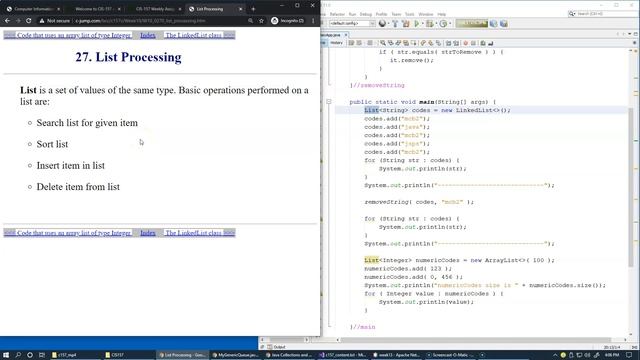Close the List Processing browser tab
The image size is (640, 360).
point(240,9)
